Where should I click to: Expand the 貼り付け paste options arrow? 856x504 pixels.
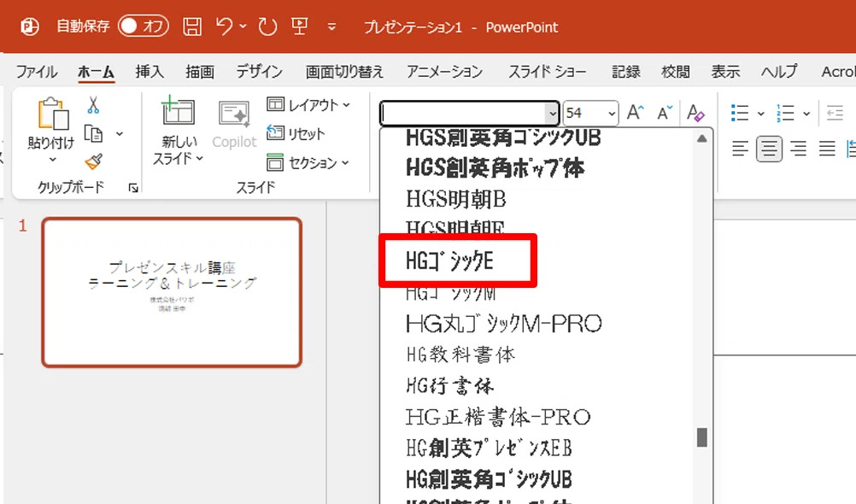point(52,160)
